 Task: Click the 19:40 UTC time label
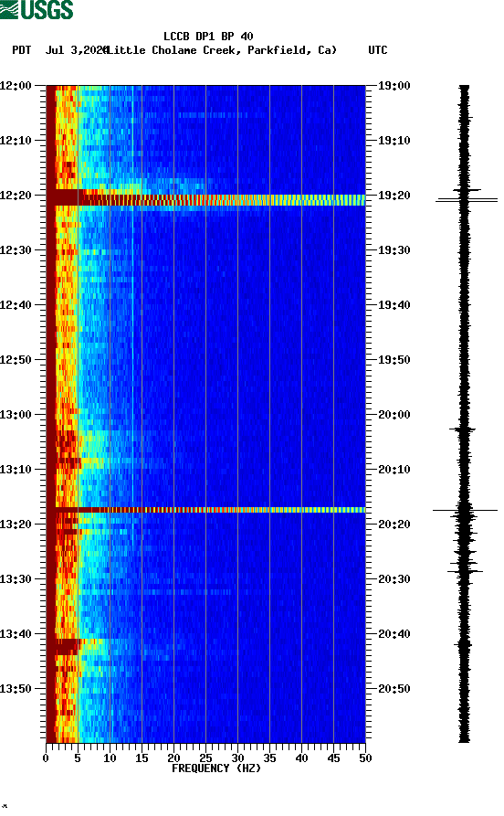click(394, 305)
